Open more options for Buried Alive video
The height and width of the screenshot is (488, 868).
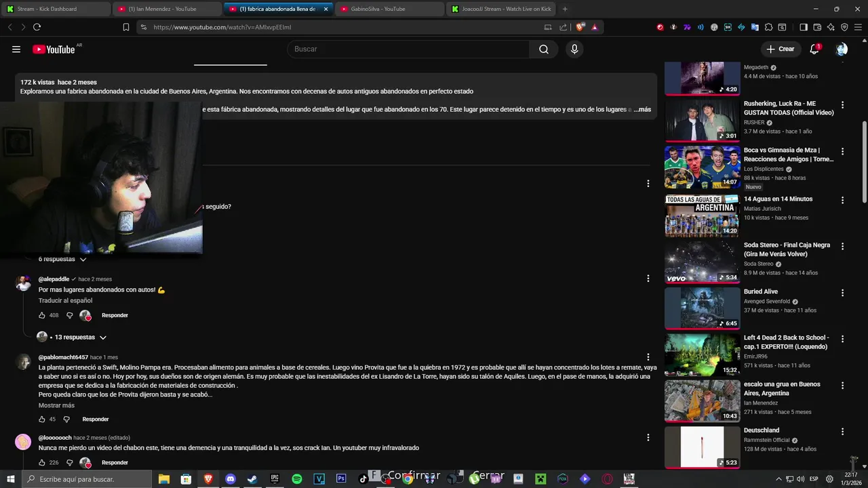(x=843, y=293)
